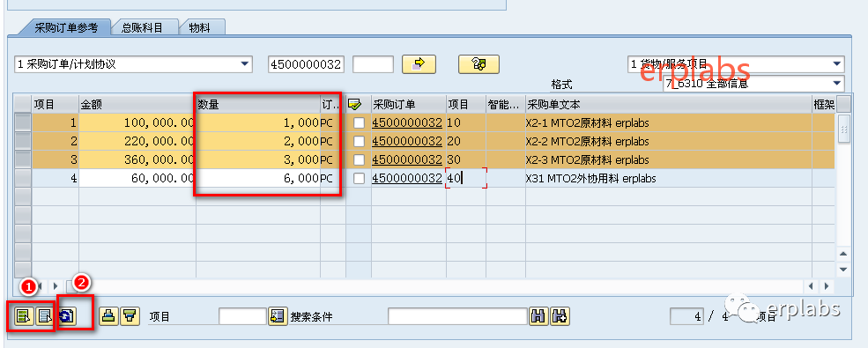
Task: Click amount cell 100,000.00
Action: (137, 122)
